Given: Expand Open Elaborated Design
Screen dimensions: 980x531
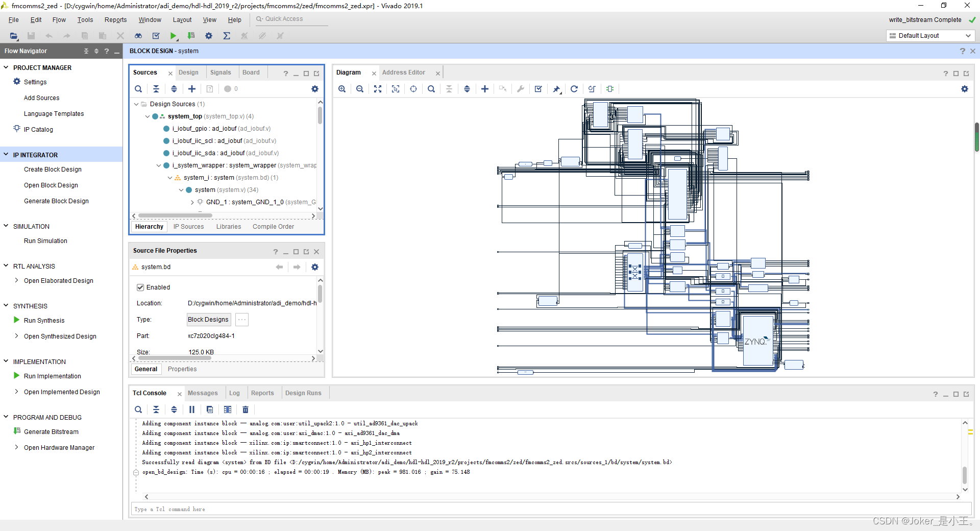Looking at the screenshot, I should 17,280.
